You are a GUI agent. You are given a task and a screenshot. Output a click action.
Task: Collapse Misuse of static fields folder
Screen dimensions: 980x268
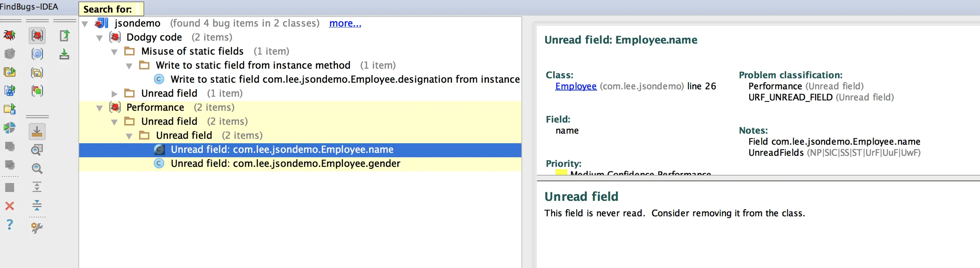coord(115,52)
